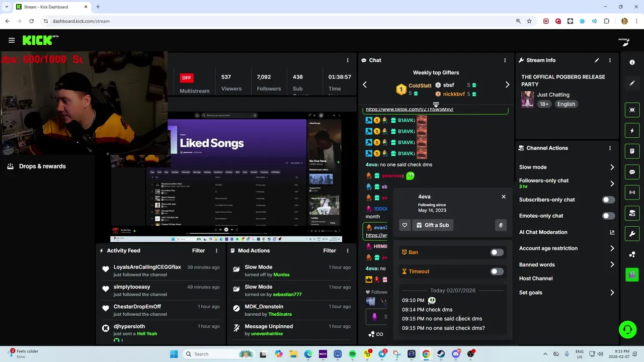Expand Followers-only chat settings

[x=612, y=184]
